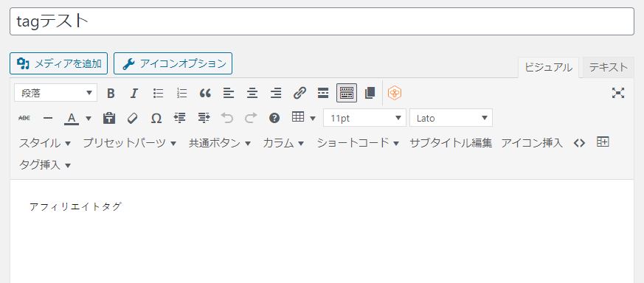644x283 pixels.
Task: Click paste as text clipboard icon
Action: (109, 118)
